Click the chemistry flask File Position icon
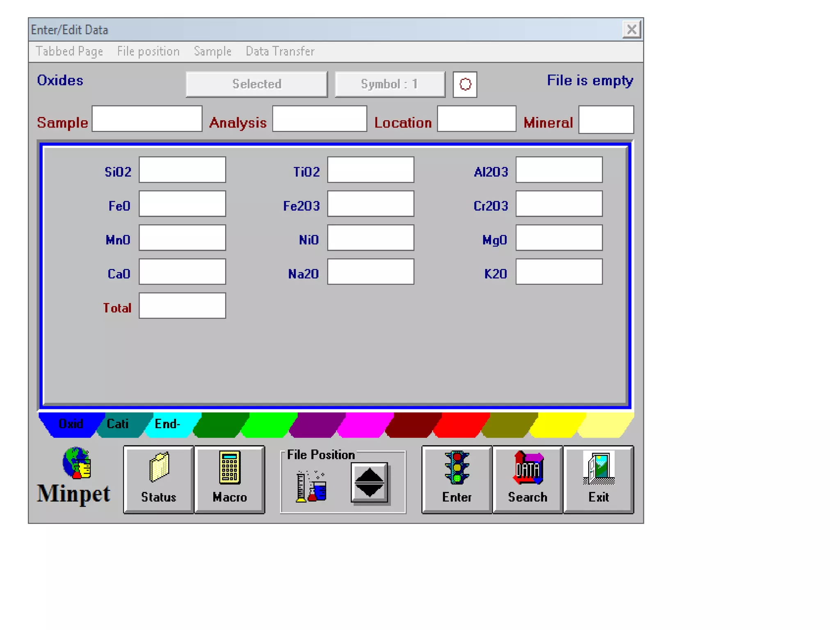This screenshot has width=840, height=630. click(x=311, y=486)
